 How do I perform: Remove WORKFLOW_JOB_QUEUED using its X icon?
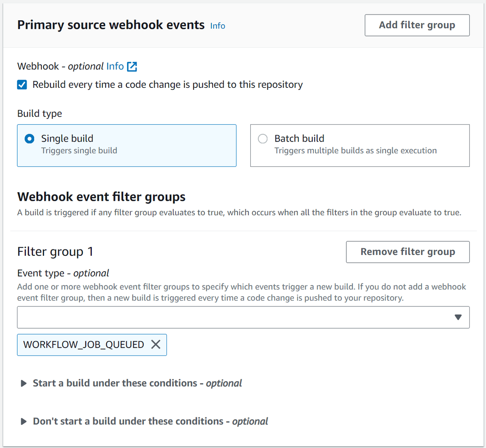(x=156, y=344)
